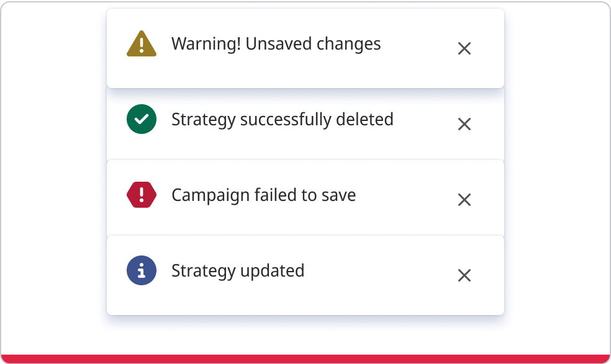Click the word 'Warning!' in the first toast

(x=206, y=44)
